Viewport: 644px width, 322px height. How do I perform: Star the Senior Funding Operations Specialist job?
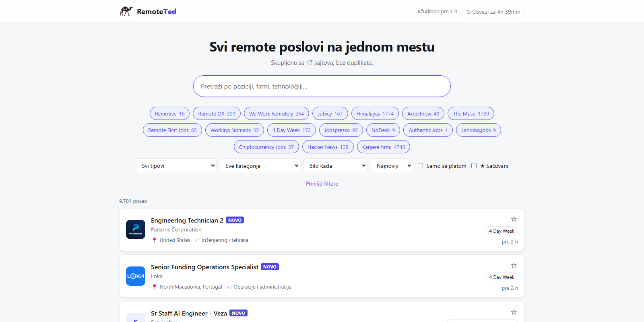click(514, 266)
